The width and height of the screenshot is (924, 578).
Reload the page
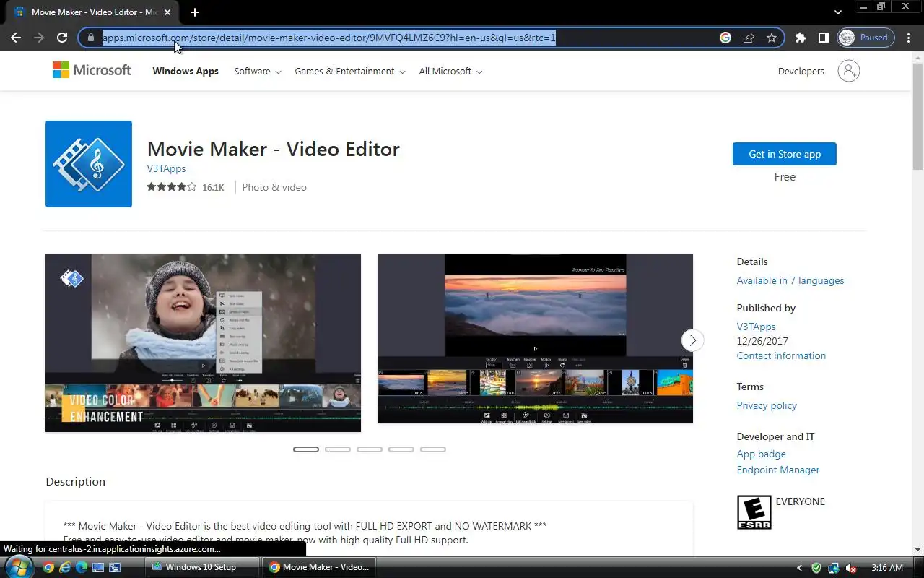(x=62, y=38)
